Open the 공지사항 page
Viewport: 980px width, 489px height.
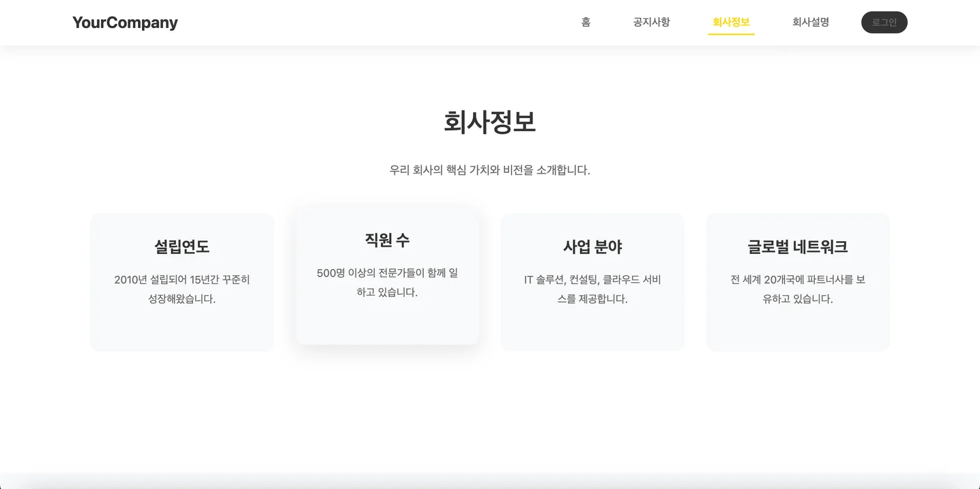coord(652,22)
